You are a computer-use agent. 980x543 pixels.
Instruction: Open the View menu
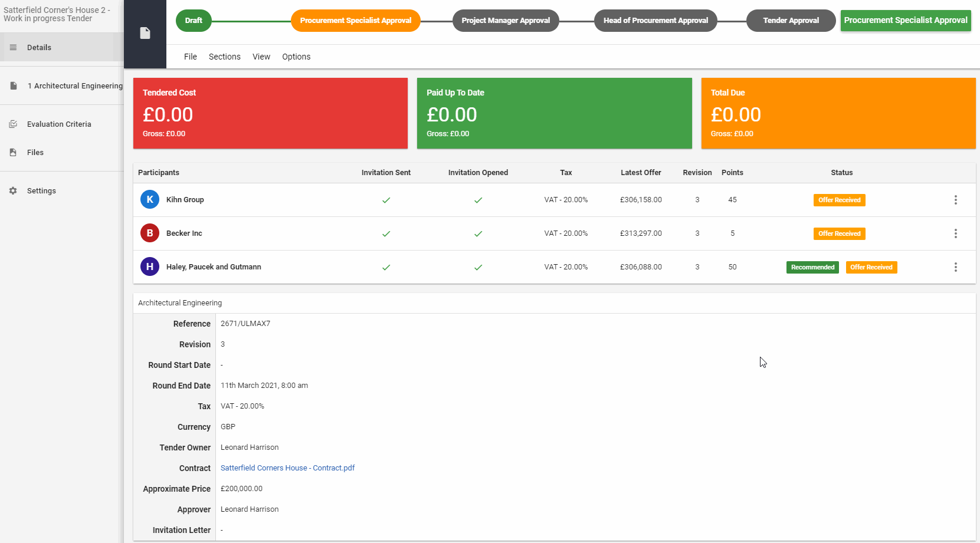coord(261,57)
